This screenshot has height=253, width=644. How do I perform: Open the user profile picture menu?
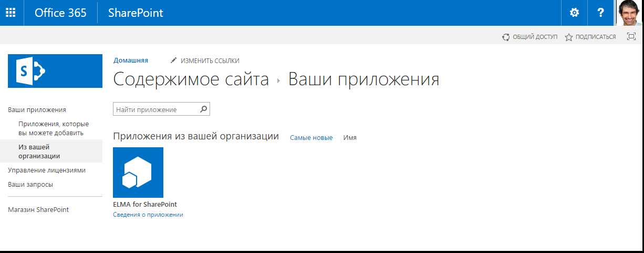click(x=629, y=13)
